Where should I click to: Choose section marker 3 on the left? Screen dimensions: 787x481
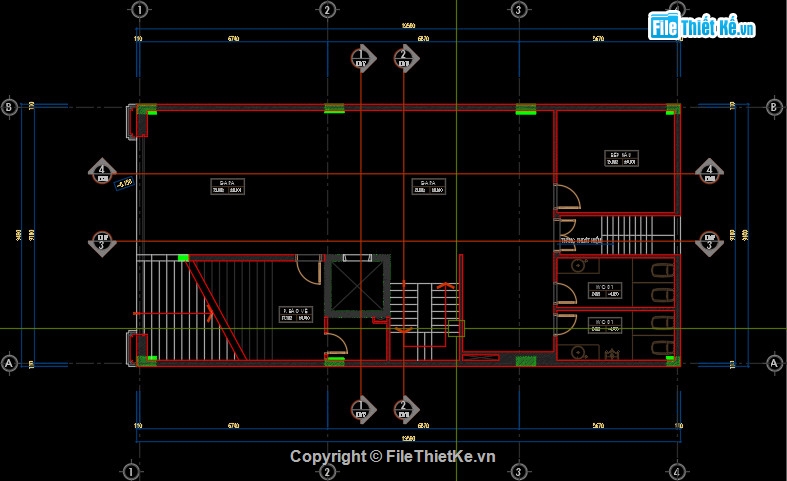[102, 243]
